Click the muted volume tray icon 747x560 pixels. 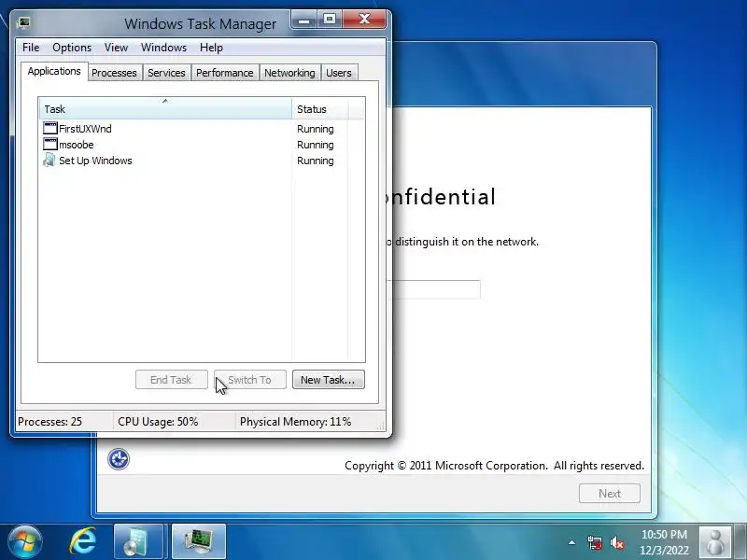(617, 542)
